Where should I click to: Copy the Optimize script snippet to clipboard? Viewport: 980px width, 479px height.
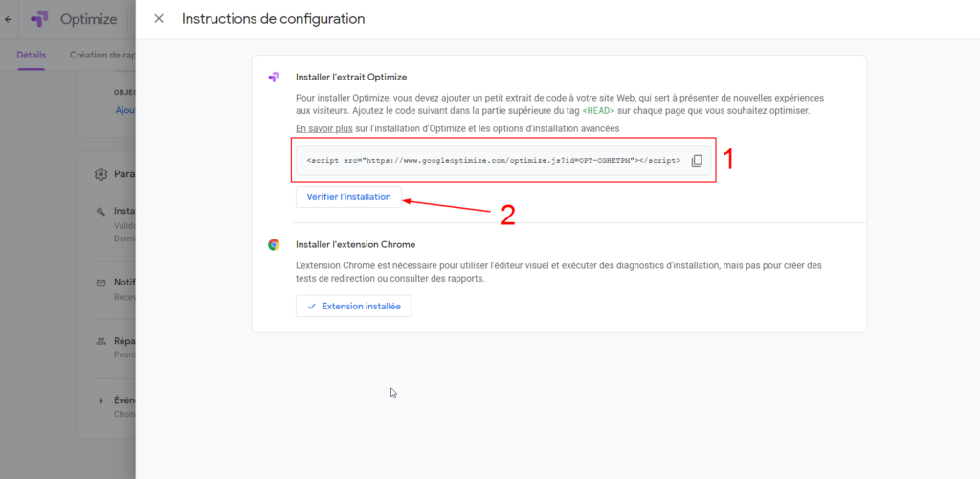tap(697, 161)
